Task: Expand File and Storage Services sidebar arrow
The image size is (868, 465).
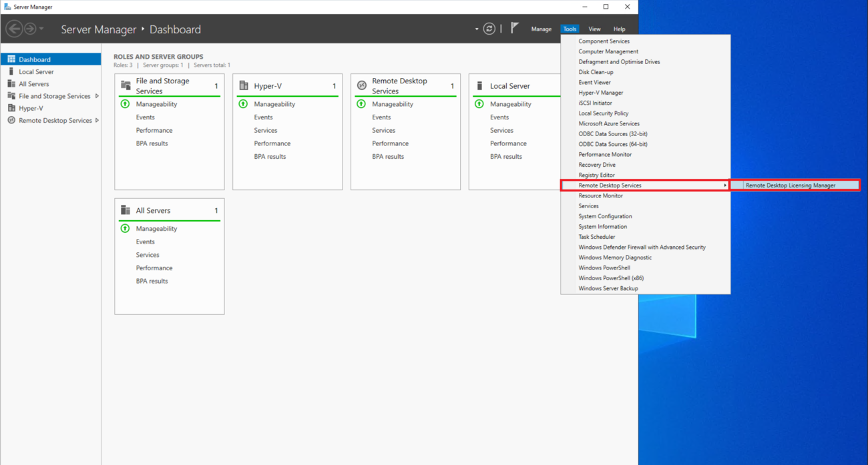Action: tap(97, 96)
